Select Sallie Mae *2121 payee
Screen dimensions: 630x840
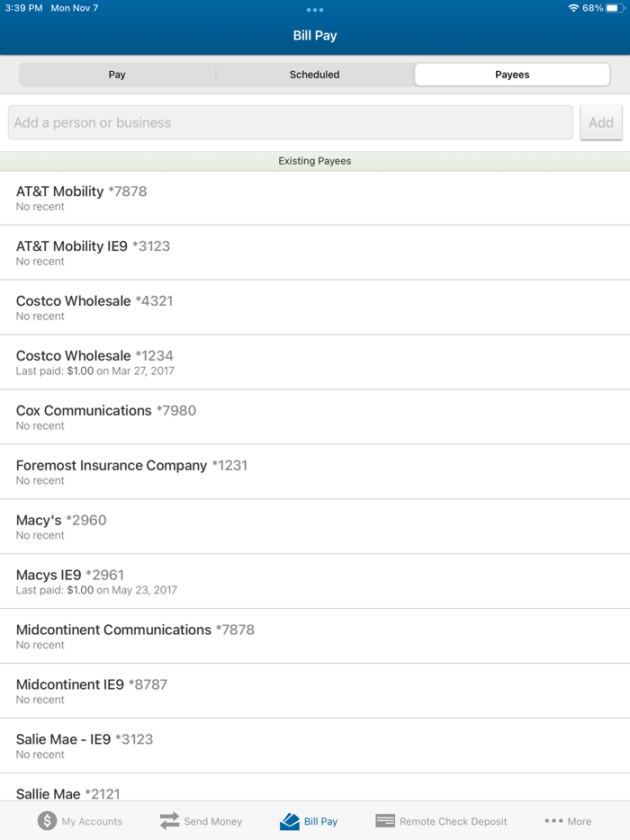click(315, 788)
